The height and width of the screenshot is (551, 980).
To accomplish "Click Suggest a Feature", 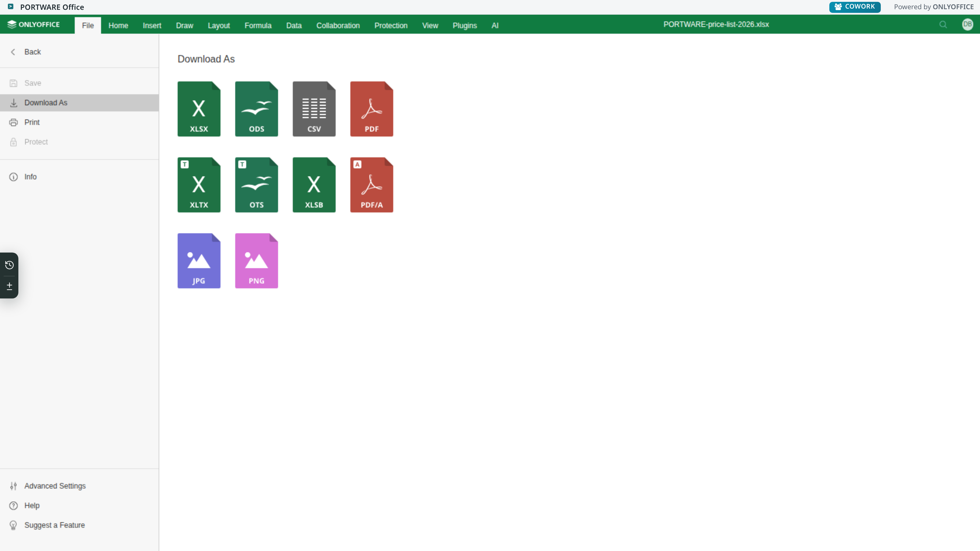I will [x=80, y=525].
